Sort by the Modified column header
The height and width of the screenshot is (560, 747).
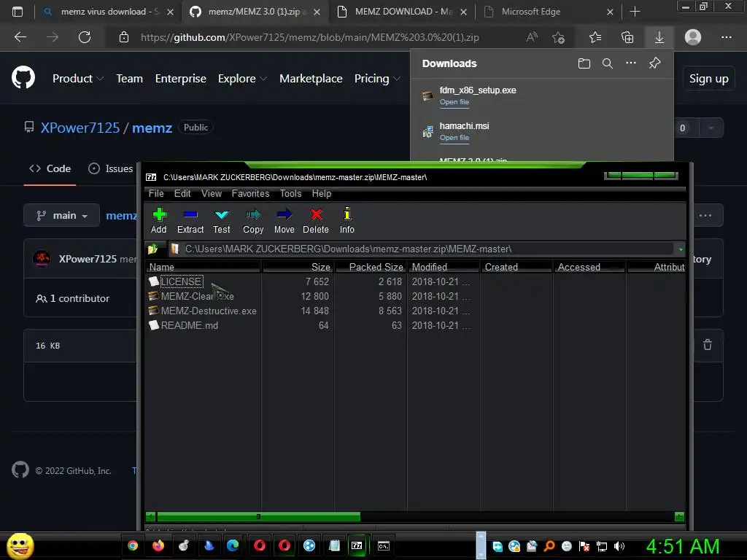click(x=444, y=267)
